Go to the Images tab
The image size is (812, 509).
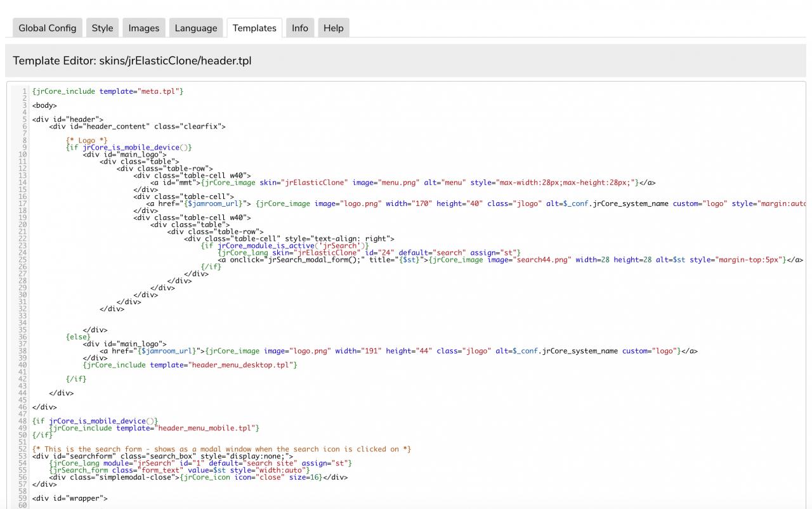point(144,28)
